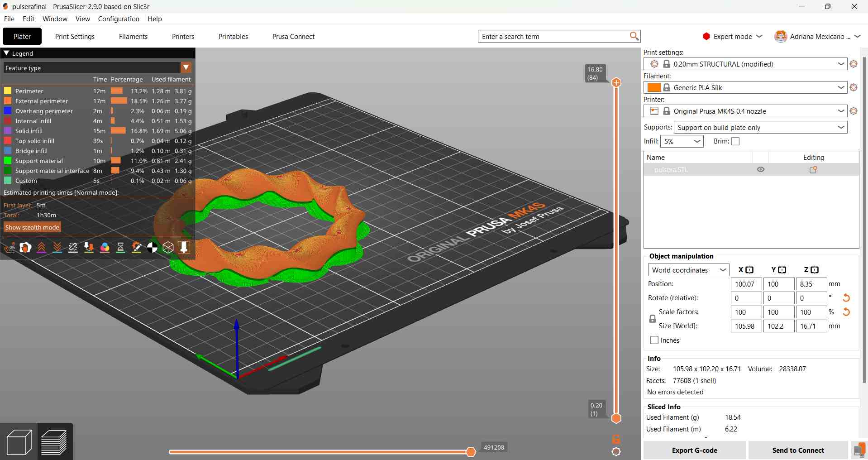Open the Configuration menu

click(x=119, y=19)
